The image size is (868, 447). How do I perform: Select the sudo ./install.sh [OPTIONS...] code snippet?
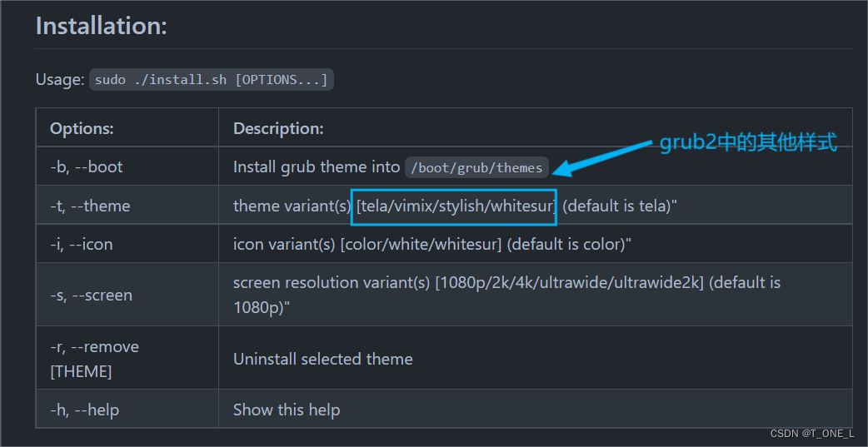pos(212,80)
